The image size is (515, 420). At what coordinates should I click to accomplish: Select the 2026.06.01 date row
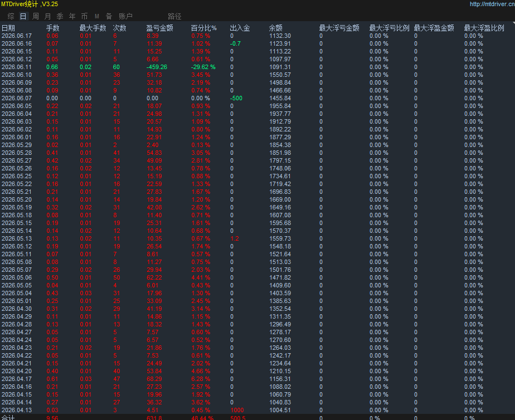click(x=17, y=137)
